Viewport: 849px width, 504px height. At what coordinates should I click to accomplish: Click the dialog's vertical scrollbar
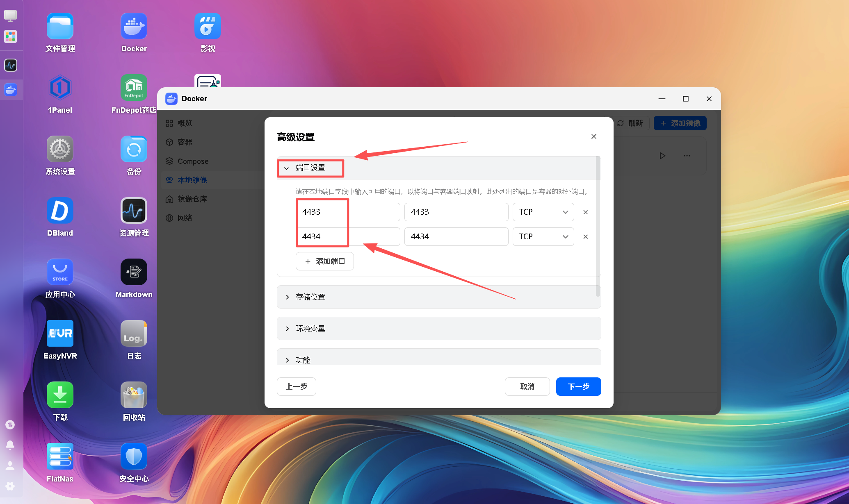click(598, 227)
